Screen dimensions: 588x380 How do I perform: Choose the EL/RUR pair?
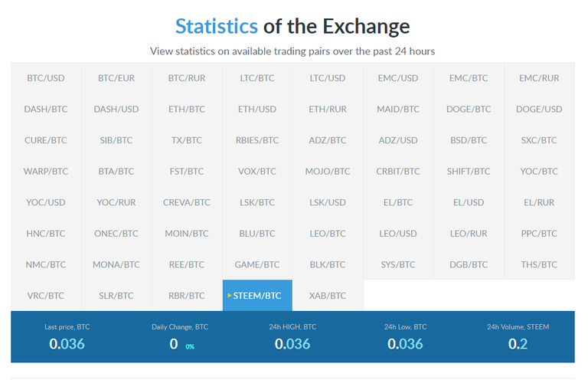coord(539,202)
